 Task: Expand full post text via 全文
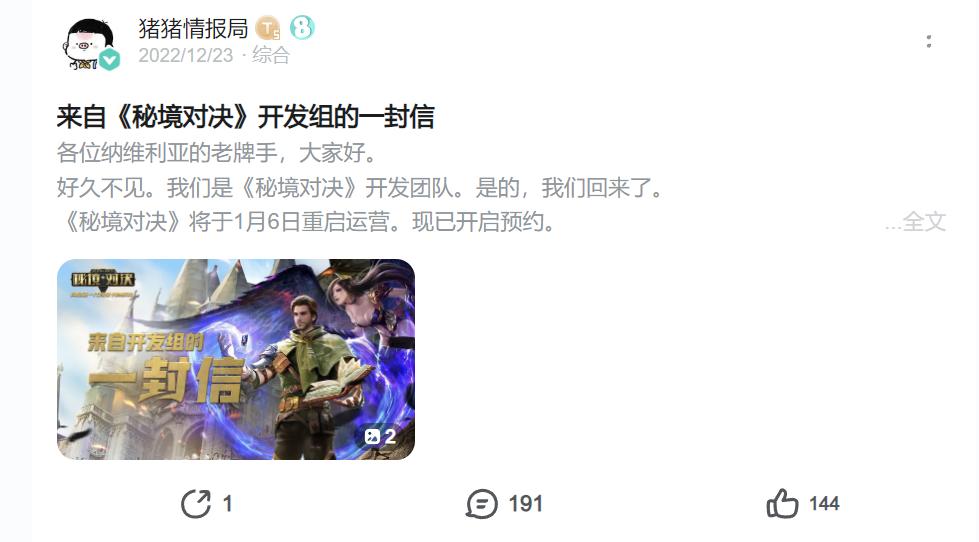tap(924, 222)
